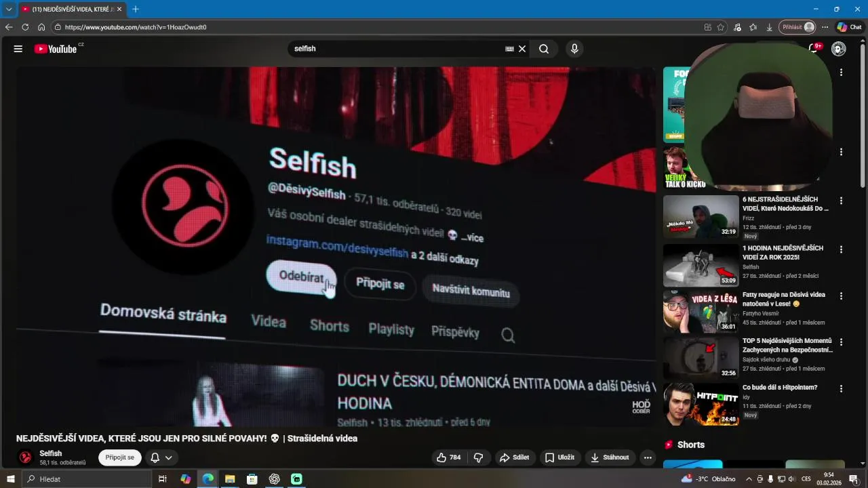This screenshot has height=488, width=868.
Task: Open TOP 5 Nejděsivějších Momentů title link
Action: coord(787,346)
